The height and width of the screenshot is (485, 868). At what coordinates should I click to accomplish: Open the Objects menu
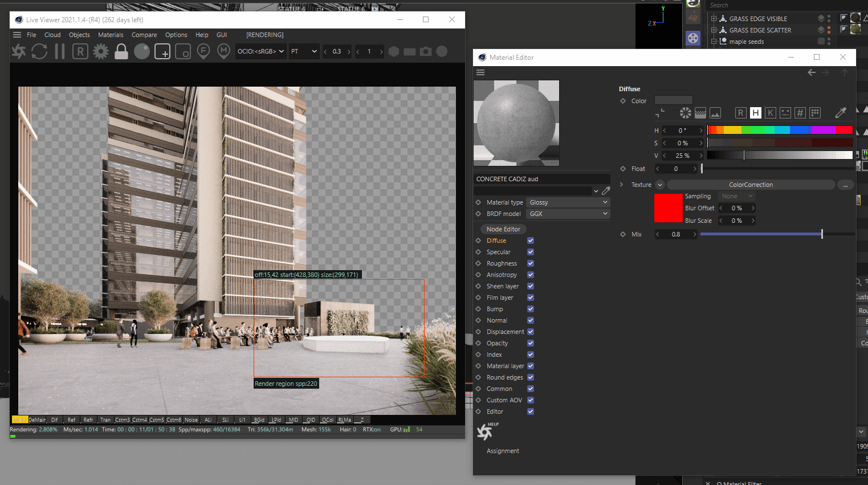79,35
